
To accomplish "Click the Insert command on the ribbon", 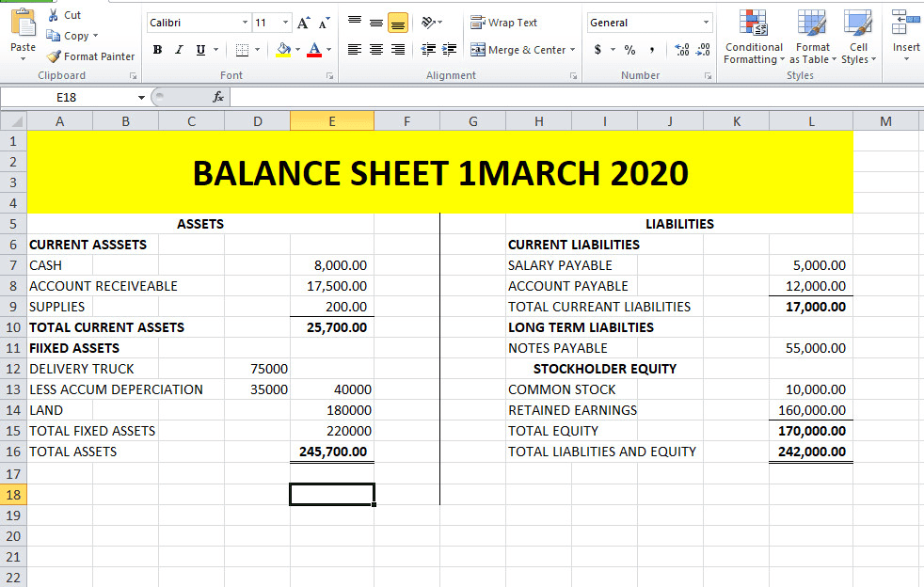I will coord(904,38).
